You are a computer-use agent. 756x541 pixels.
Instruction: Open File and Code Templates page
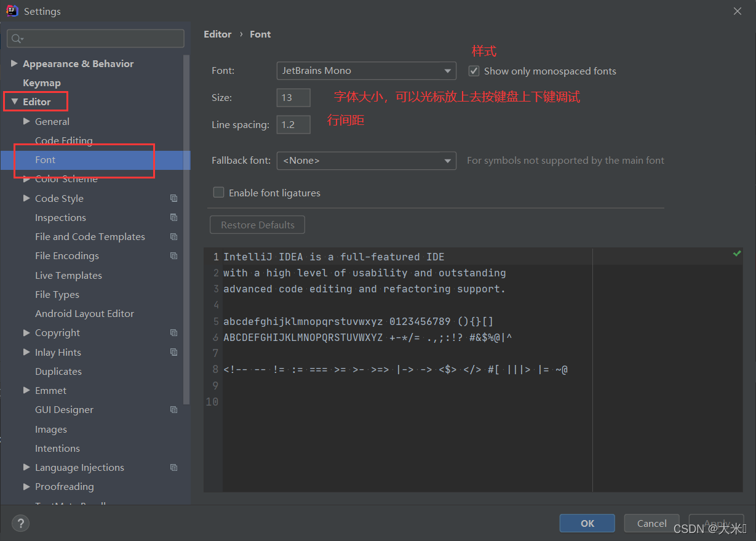(90, 236)
